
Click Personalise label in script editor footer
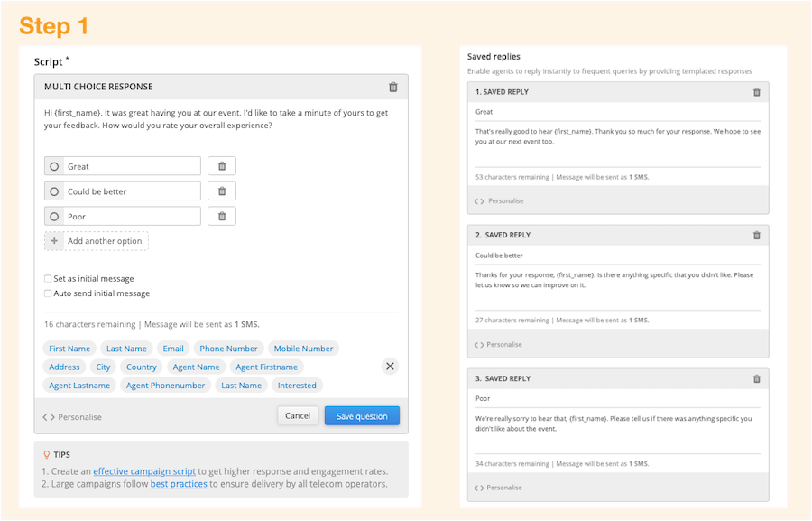click(x=79, y=417)
